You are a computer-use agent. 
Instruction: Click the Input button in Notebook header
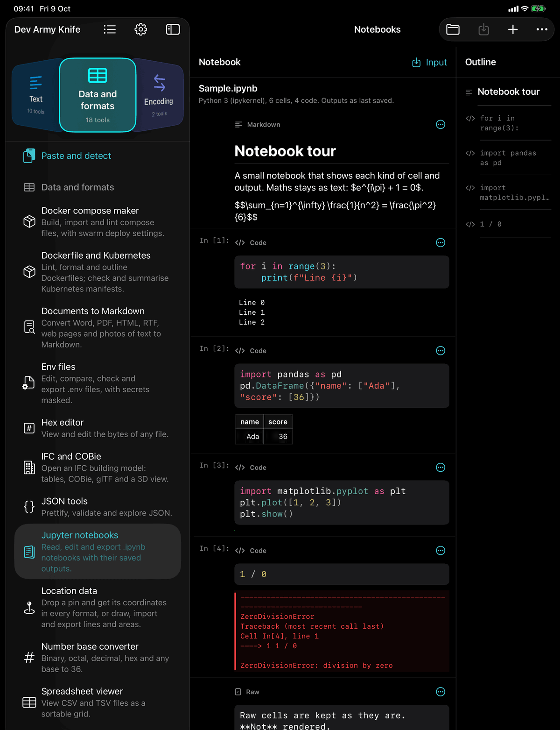429,62
